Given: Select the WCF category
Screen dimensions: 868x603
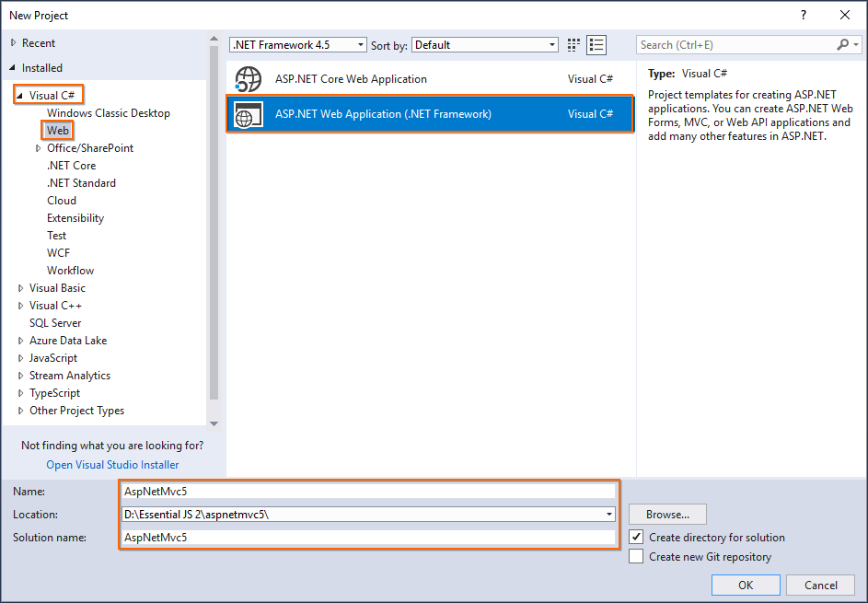Looking at the screenshot, I should click(58, 253).
